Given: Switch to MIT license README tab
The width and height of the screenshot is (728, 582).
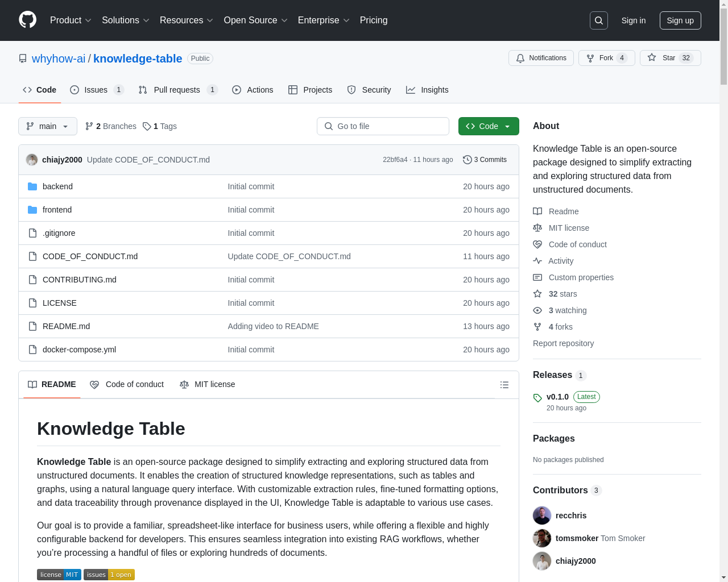Looking at the screenshot, I should (207, 385).
